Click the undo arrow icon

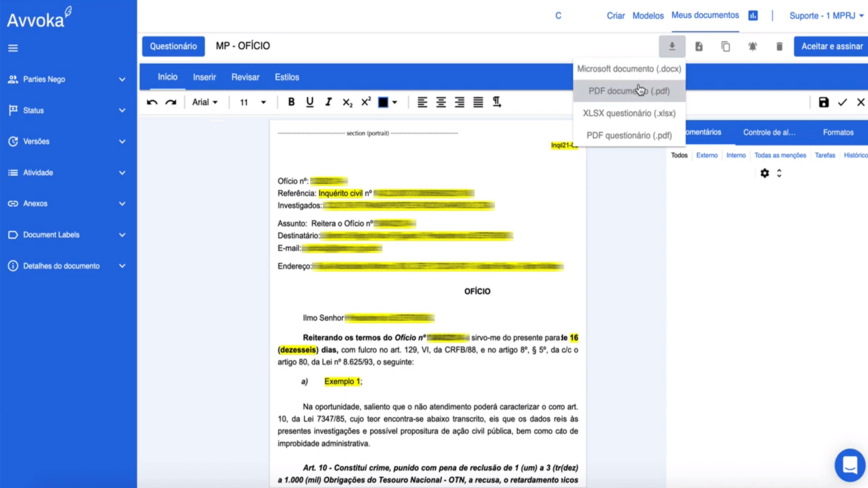(152, 102)
